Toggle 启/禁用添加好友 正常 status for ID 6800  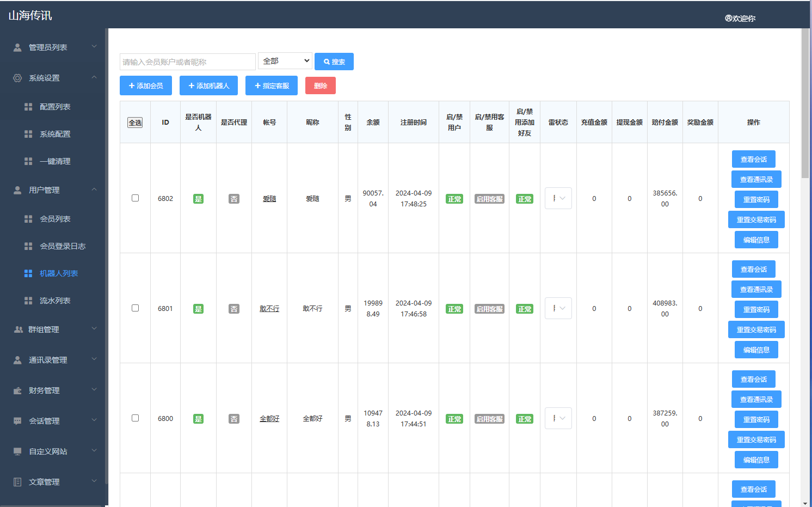point(525,419)
